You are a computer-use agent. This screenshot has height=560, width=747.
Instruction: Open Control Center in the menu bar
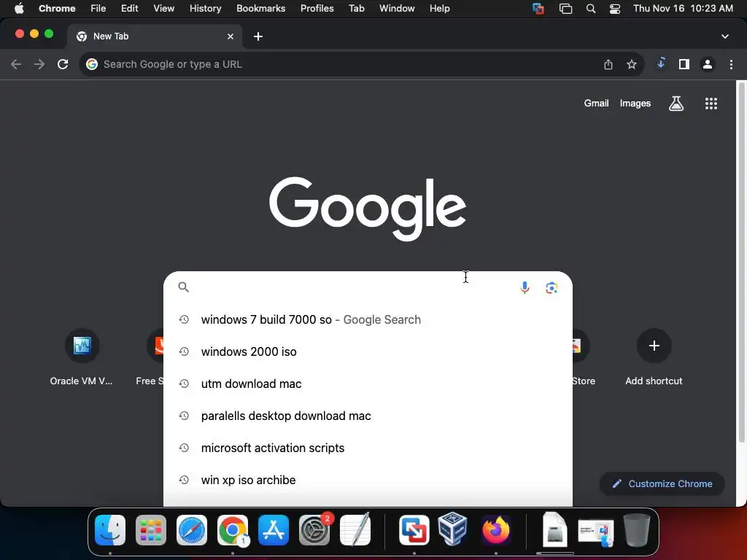[614, 8]
